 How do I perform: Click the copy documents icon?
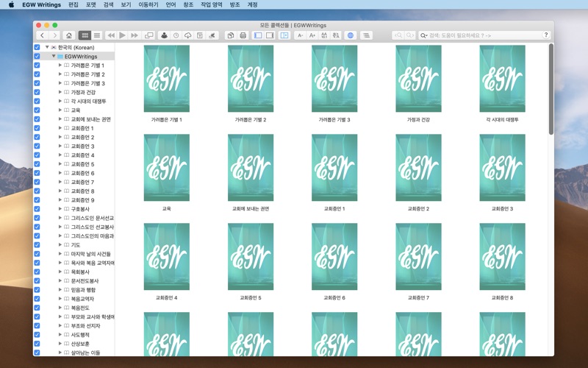(231, 35)
